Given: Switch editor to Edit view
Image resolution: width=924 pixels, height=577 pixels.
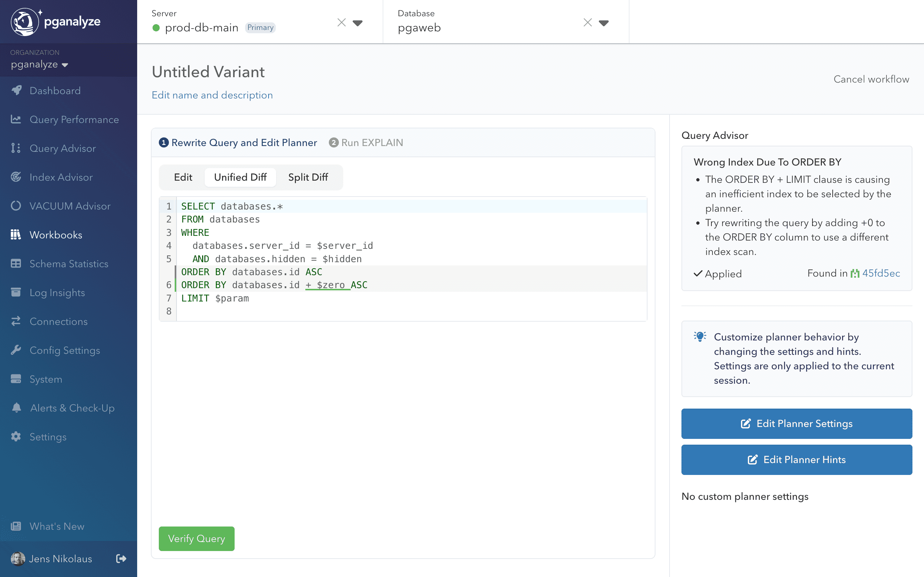Looking at the screenshot, I should [183, 177].
